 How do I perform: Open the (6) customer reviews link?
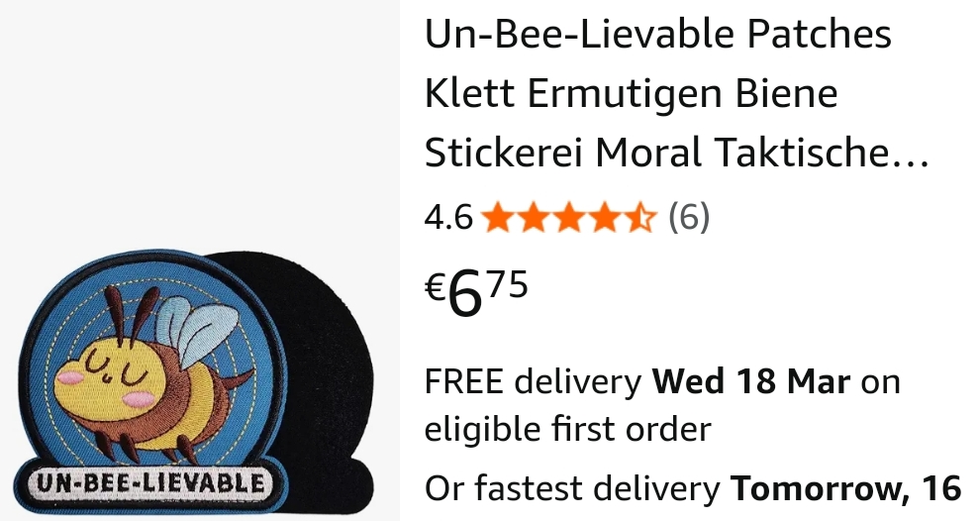point(689,218)
